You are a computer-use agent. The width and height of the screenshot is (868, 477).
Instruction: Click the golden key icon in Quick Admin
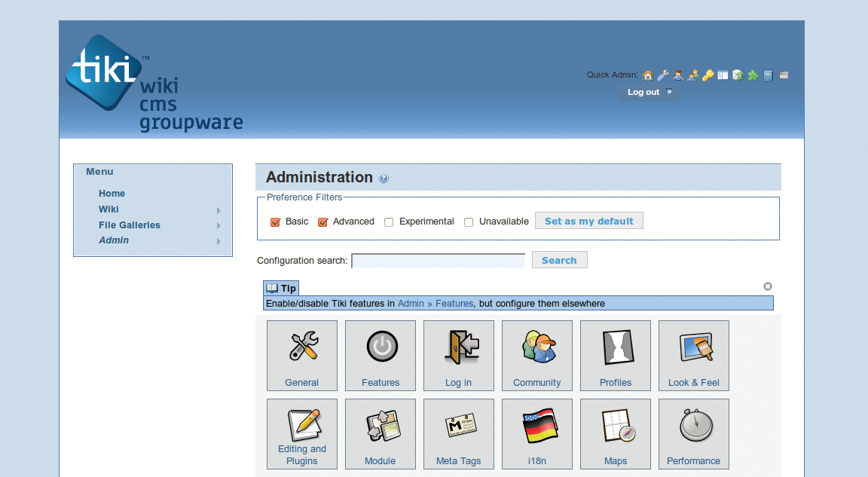pos(708,75)
